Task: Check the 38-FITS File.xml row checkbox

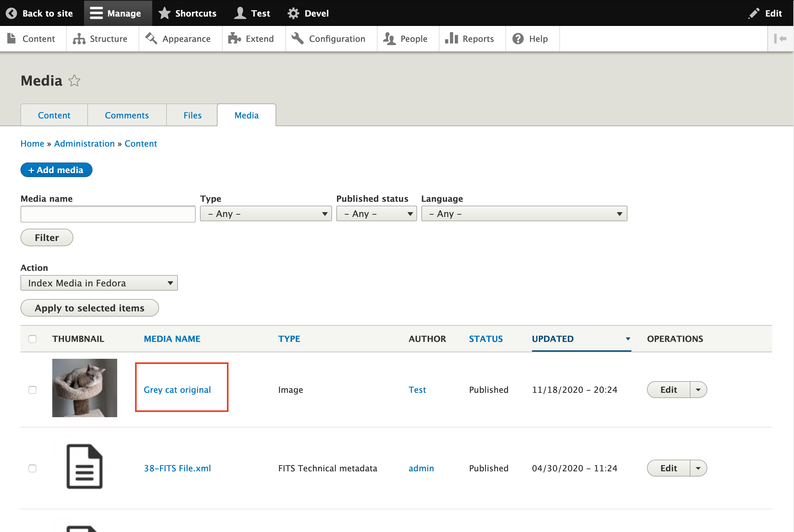Action: (x=32, y=468)
